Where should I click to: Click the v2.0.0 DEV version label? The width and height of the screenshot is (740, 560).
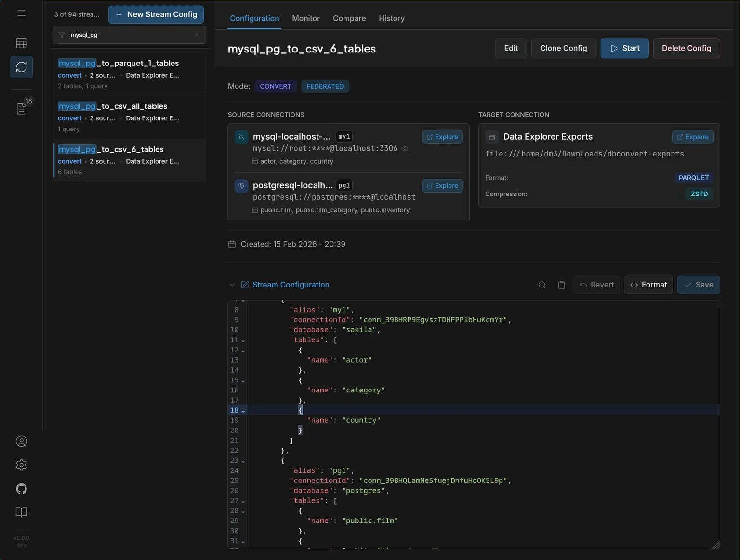pyautogui.click(x=22, y=542)
